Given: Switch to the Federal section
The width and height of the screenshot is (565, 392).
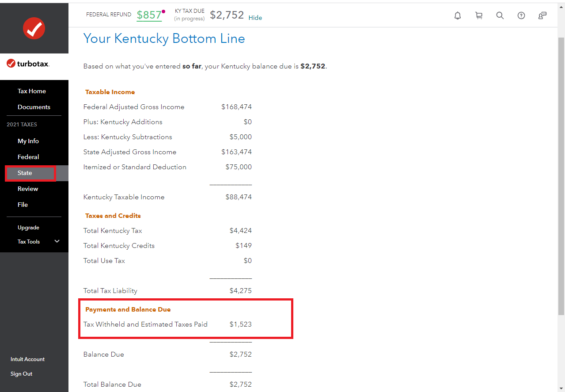Looking at the screenshot, I should pos(28,157).
